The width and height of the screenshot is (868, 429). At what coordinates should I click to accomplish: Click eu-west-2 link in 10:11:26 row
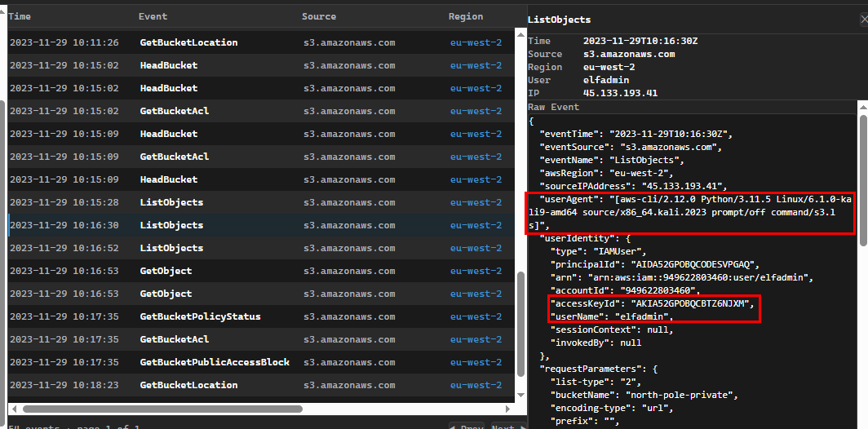(476, 42)
